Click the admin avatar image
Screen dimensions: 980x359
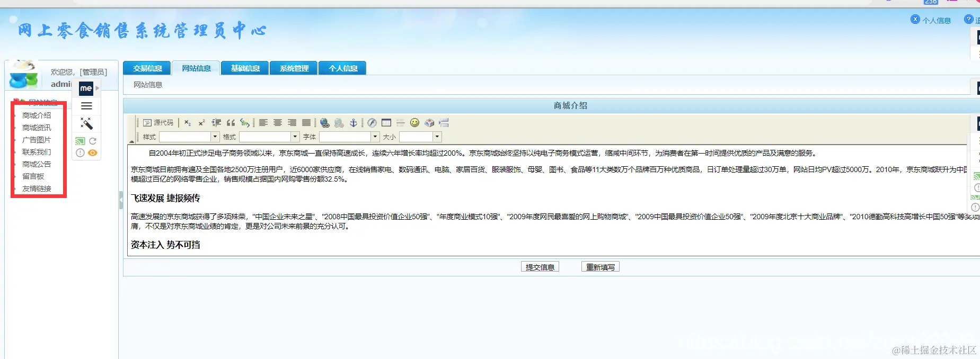coord(24,75)
